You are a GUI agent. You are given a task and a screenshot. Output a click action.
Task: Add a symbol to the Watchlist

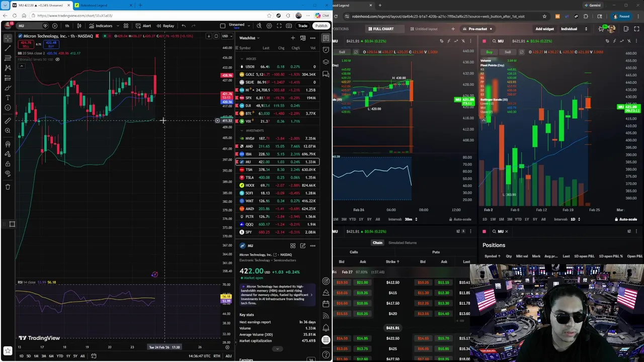[293, 38]
